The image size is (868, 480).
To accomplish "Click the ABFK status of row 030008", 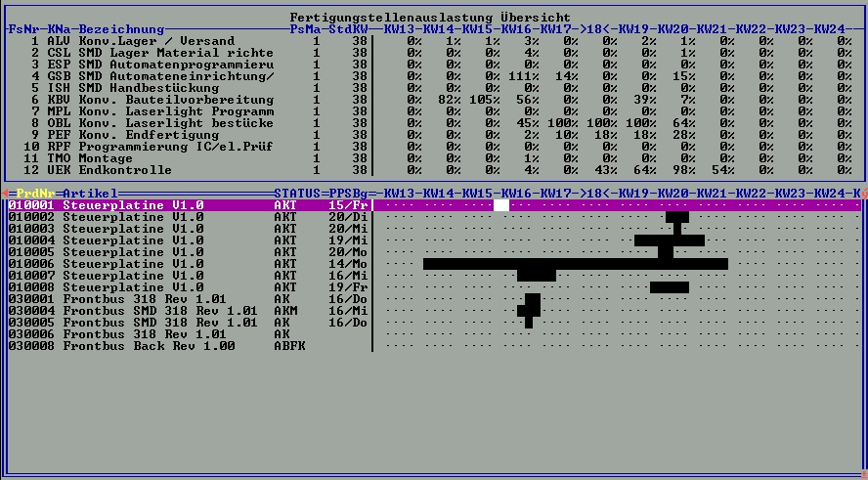I will (289, 346).
